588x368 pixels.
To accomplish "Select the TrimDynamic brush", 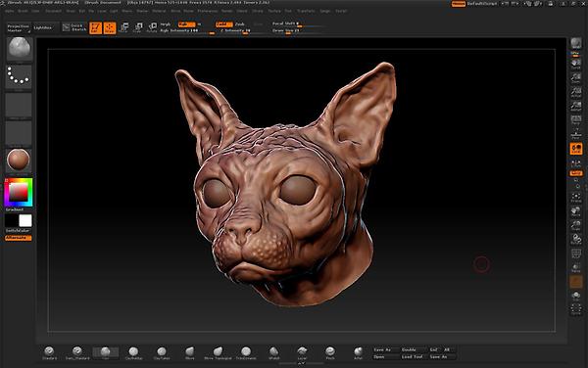I will point(246,352).
